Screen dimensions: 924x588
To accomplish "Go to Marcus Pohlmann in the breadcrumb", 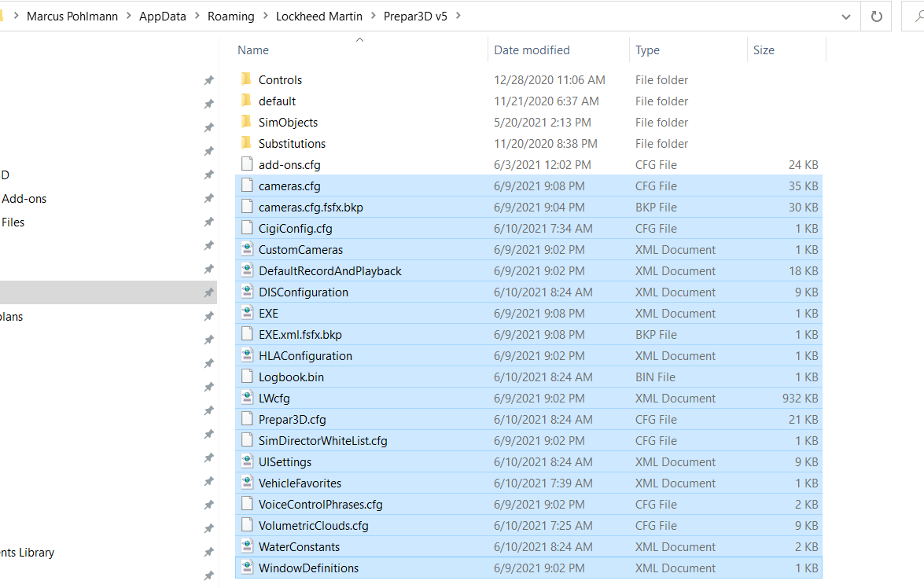I will 72,17.
